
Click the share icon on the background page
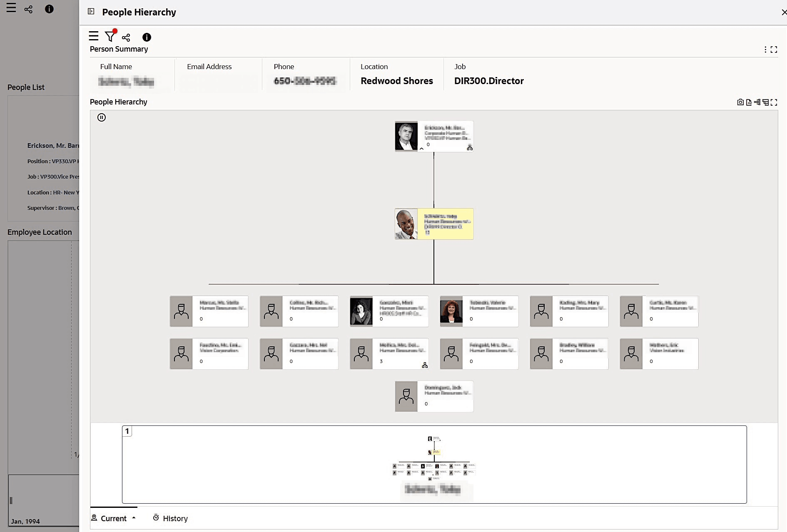28,9
